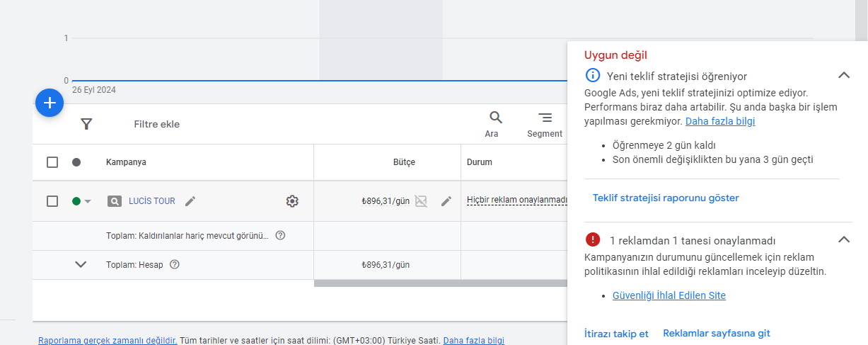
Task: Click the budget chart icon for LUCİS TOUR
Action: [x=421, y=201]
